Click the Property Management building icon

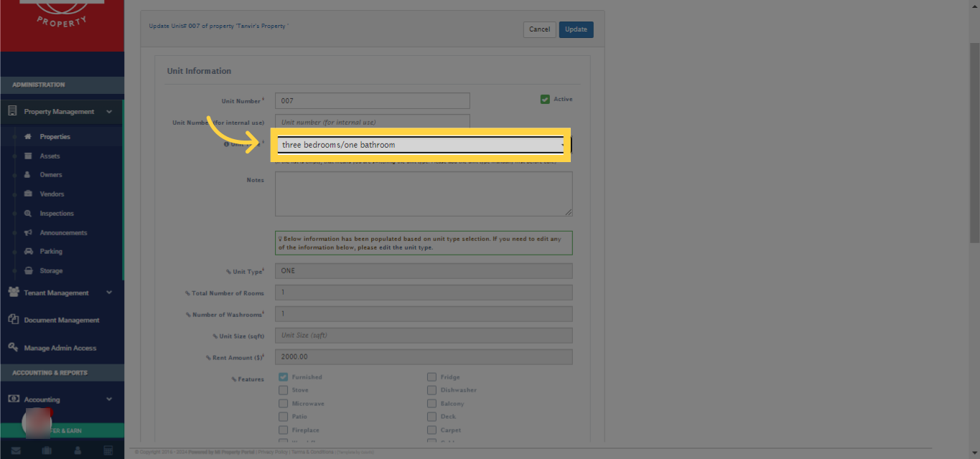12,111
